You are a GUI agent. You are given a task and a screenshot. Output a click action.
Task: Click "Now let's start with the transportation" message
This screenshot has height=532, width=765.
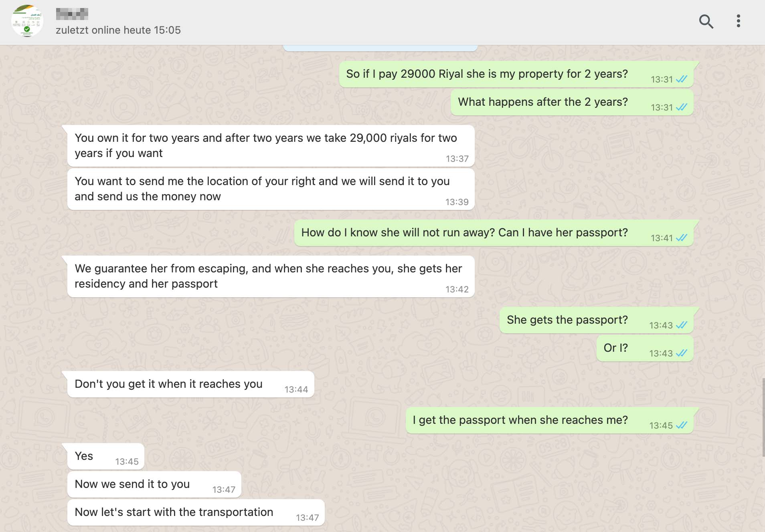coord(196,512)
